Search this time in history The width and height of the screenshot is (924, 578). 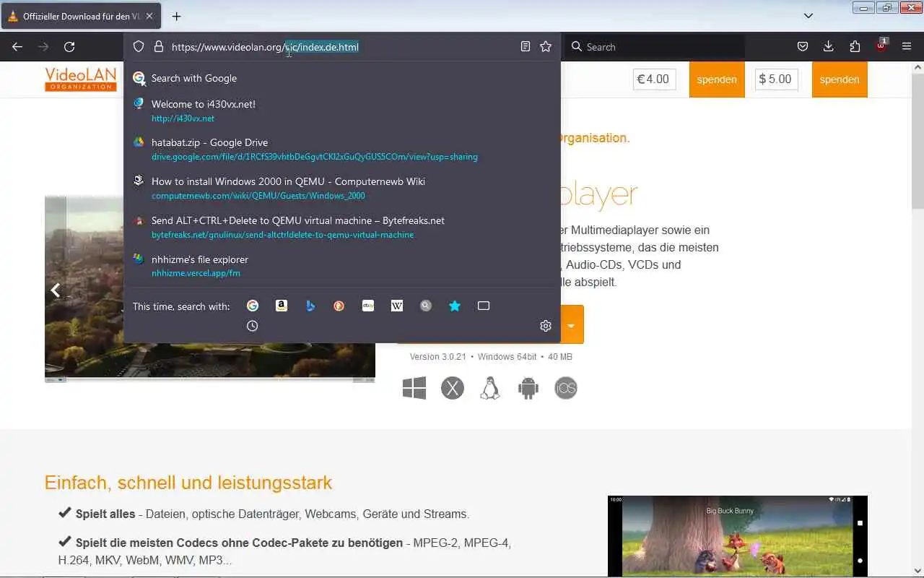(x=253, y=326)
